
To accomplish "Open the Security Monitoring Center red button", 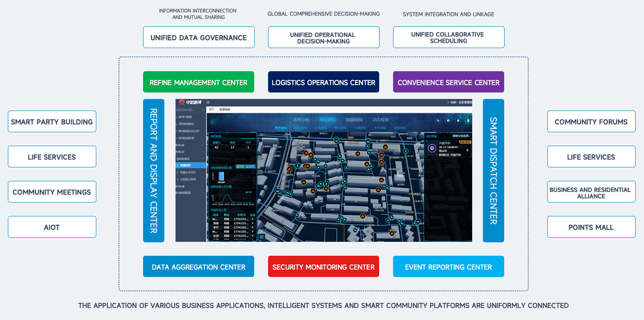I will click(x=323, y=267).
